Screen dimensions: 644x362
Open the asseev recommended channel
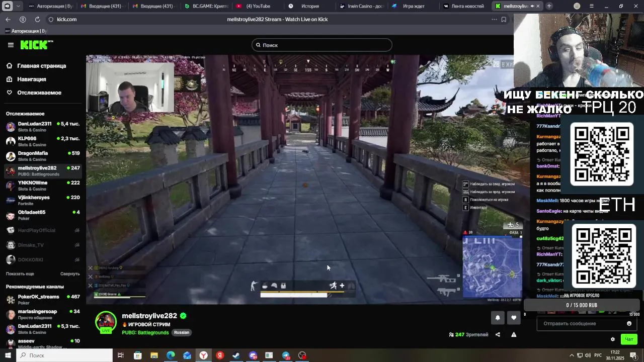43,343
